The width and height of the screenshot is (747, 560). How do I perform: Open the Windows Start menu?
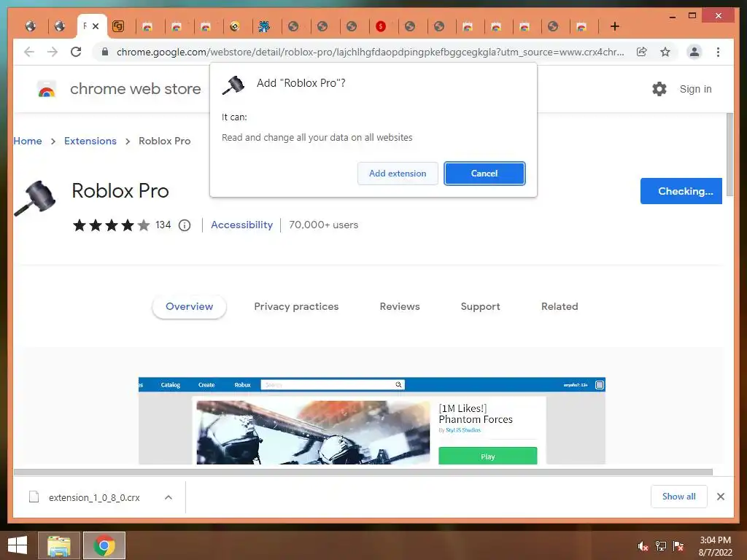pos(18,545)
